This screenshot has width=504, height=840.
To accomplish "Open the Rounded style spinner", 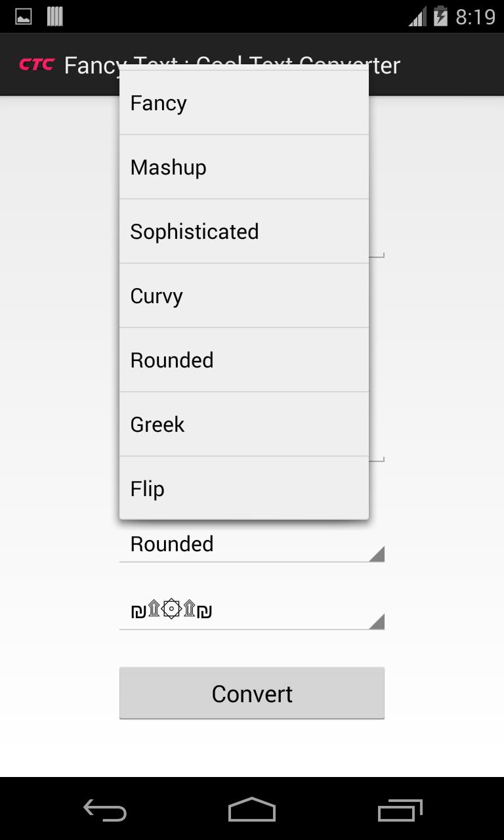I will click(251, 543).
